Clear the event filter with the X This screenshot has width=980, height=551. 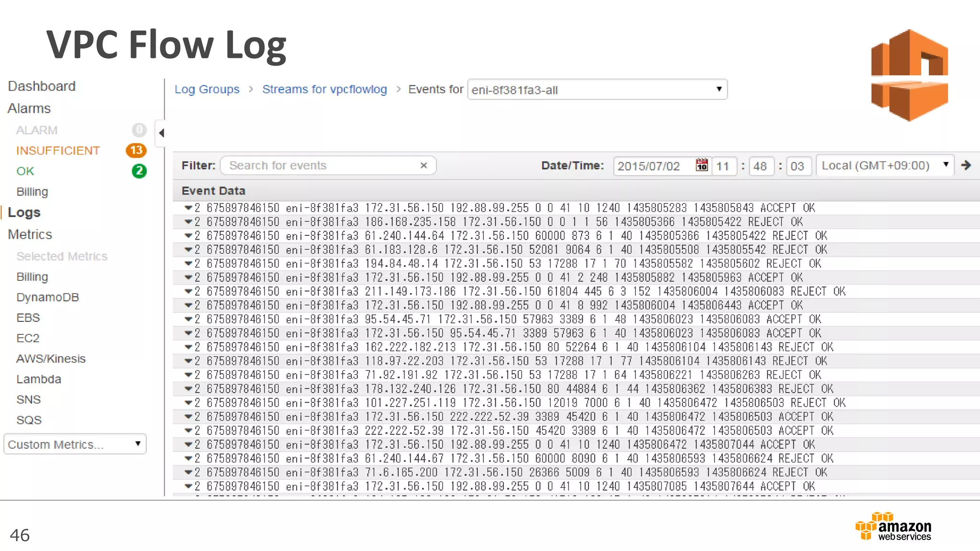point(423,165)
